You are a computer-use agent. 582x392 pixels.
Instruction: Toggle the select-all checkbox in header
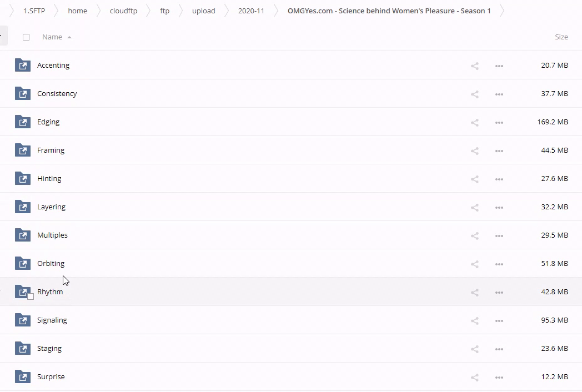pos(26,37)
